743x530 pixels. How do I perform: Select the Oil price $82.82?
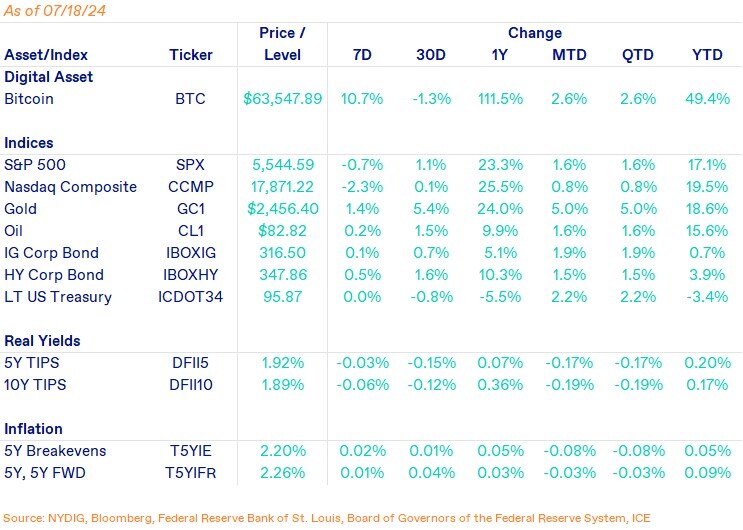(282, 230)
